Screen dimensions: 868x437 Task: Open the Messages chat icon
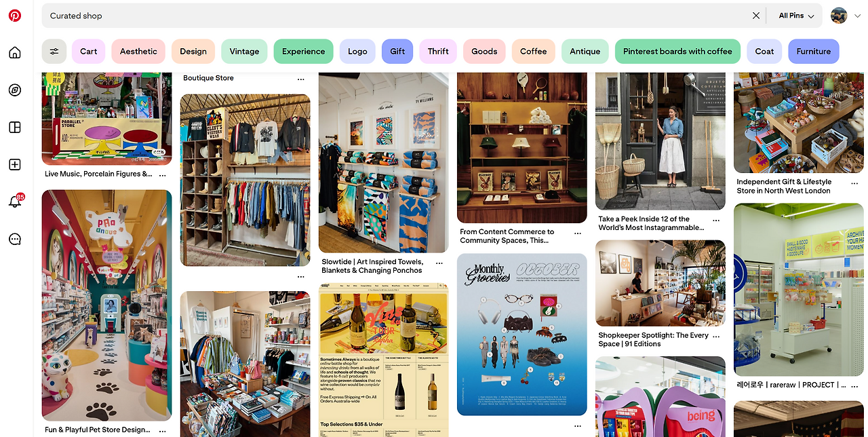click(15, 239)
